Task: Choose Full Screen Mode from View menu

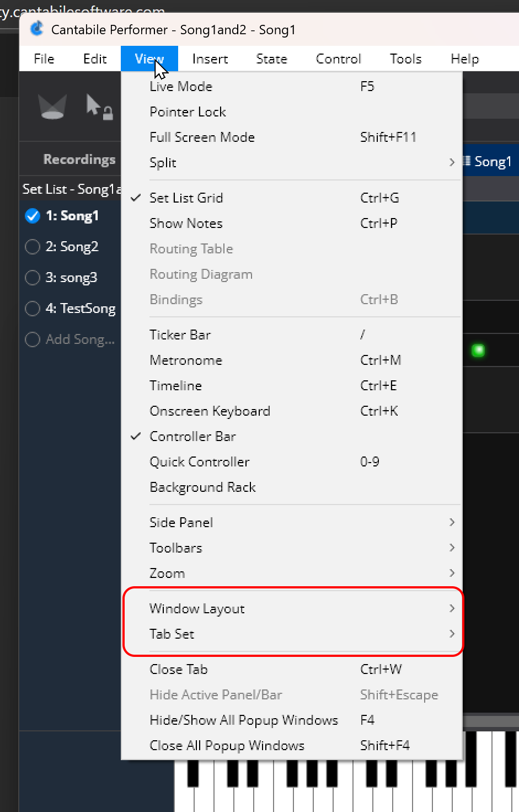Action: pos(202,137)
